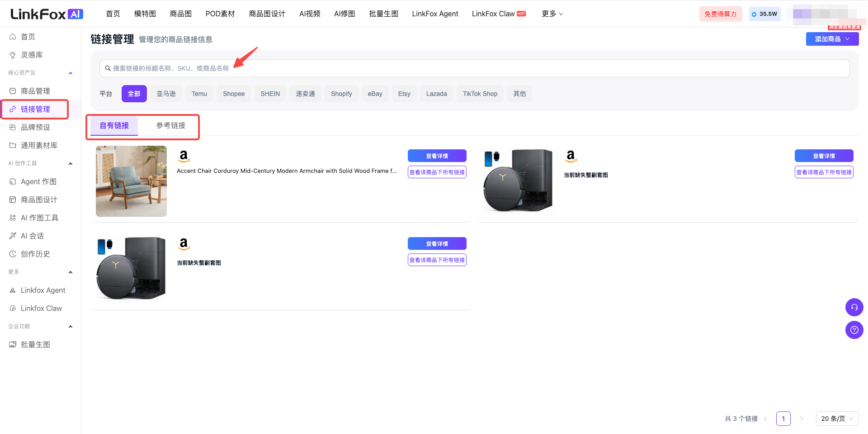Click the search magnifier icon
The height and width of the screenshot is (434, 868).
pos(108,68)
